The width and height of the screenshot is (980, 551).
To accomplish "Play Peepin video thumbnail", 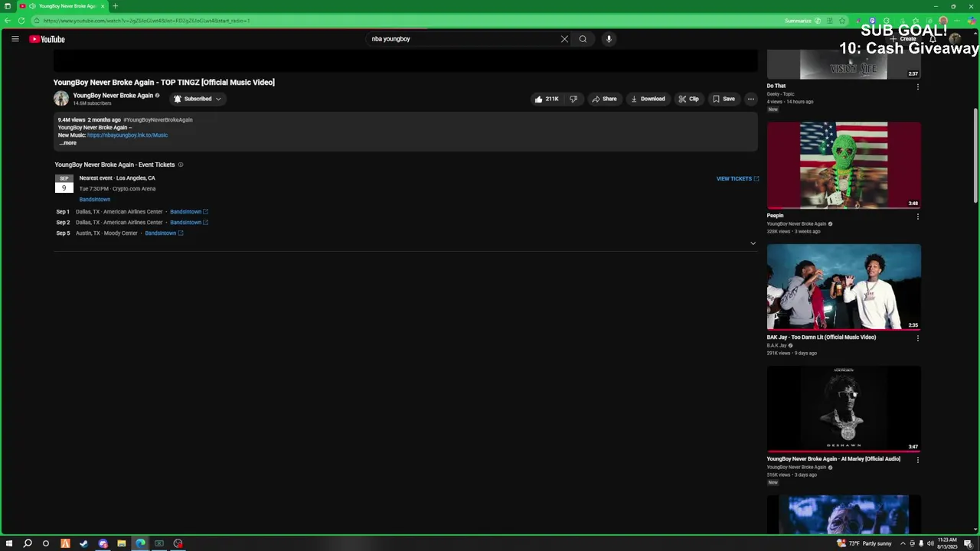I will point(844,165).
